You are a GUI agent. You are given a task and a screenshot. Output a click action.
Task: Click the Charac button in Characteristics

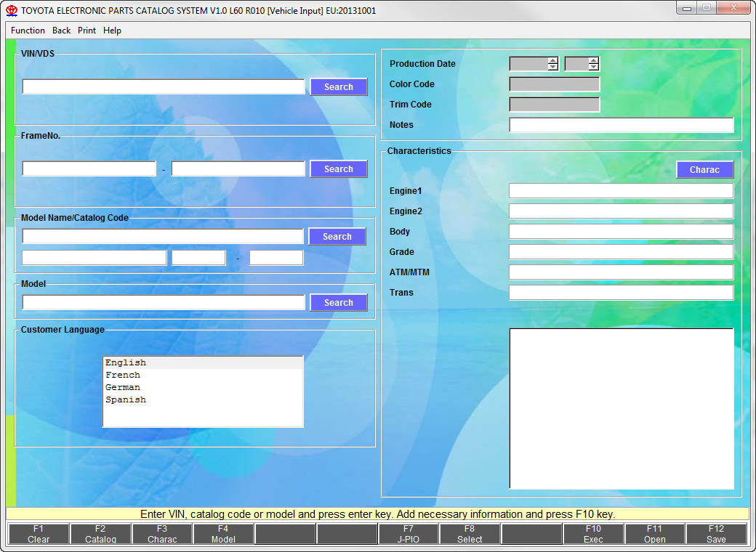704,169
